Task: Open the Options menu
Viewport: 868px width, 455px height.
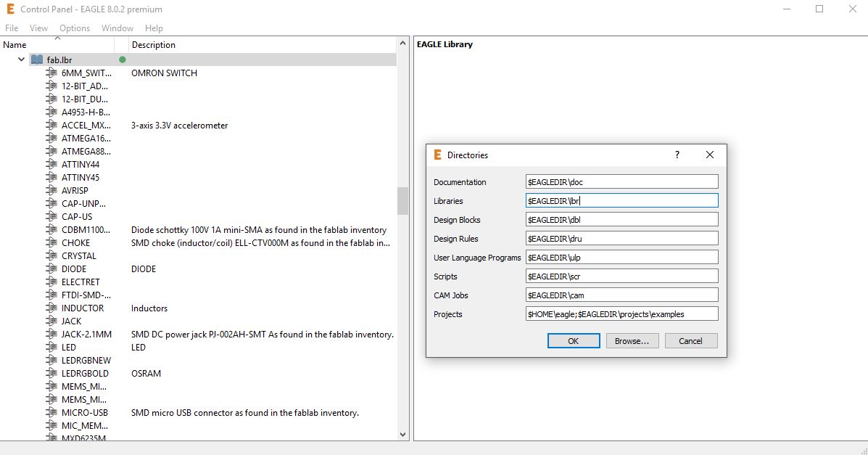Action: point(75,28)
